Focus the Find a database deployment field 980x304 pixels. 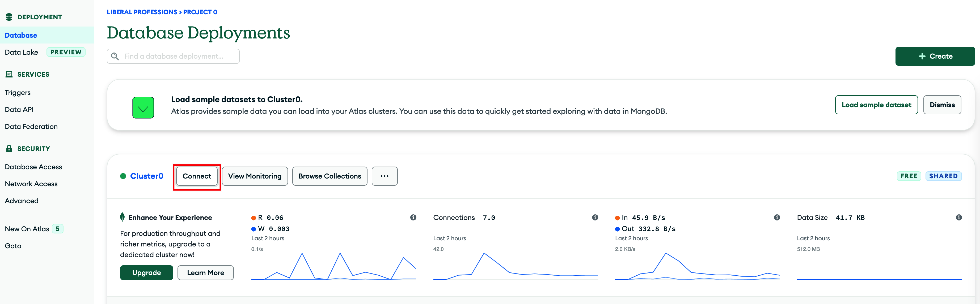point(173,56)
